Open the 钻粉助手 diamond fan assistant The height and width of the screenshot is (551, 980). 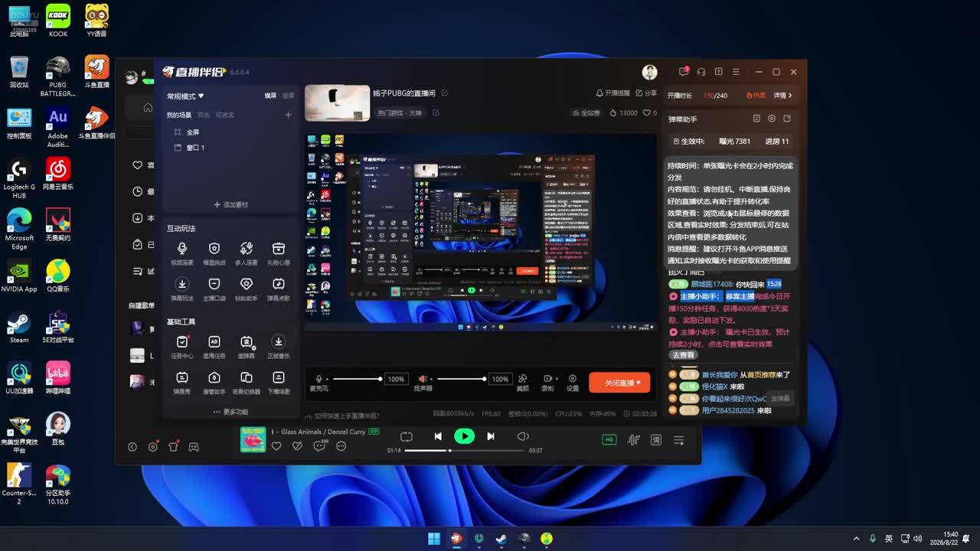(247, 289)
